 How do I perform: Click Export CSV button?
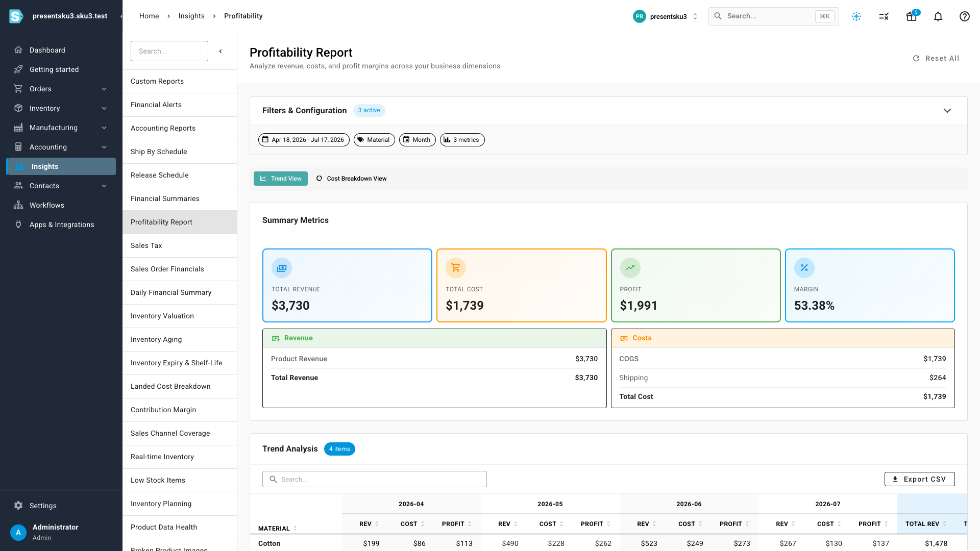click(919, 479)
